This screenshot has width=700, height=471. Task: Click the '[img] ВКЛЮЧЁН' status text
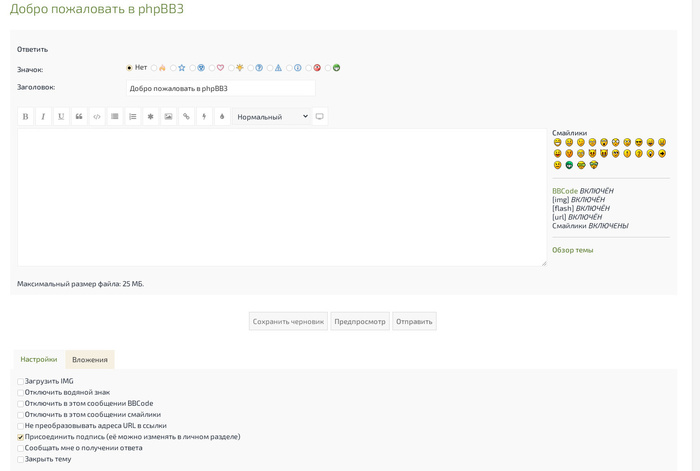[x=579, y=200]
